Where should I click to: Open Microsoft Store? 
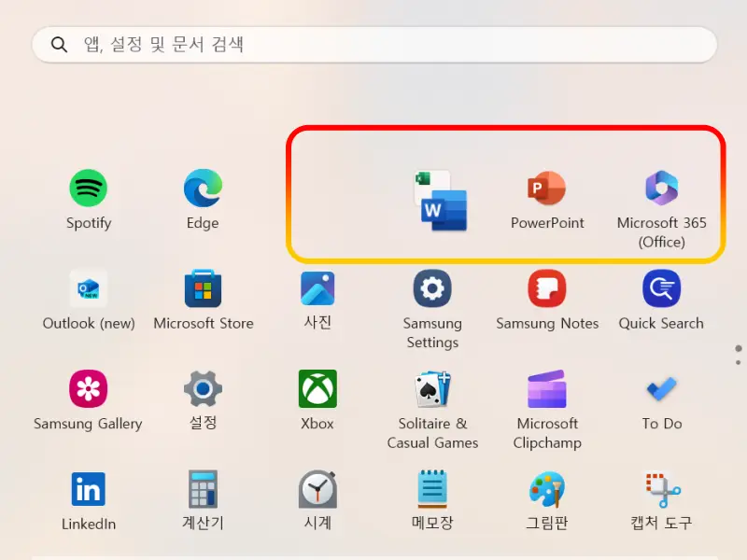203,289
